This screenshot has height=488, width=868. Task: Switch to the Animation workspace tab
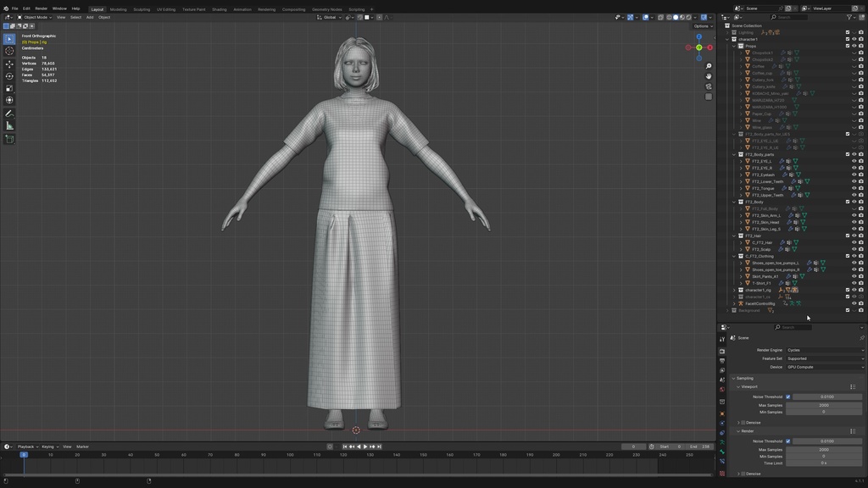242,9
